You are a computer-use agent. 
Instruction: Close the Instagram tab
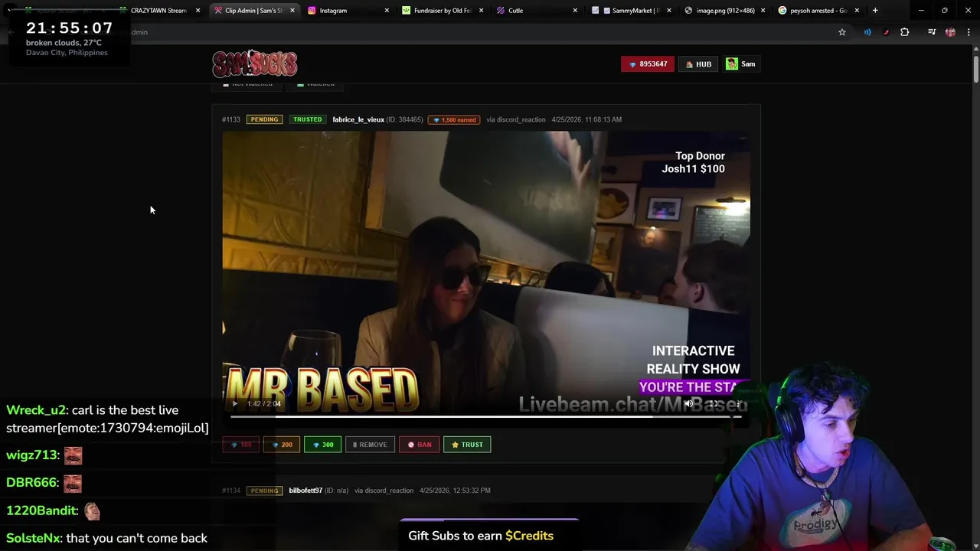point(386,11)
